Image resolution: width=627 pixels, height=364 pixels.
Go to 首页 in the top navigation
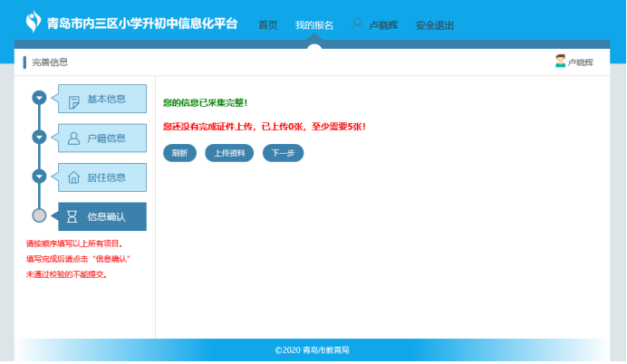pos(268,25)
